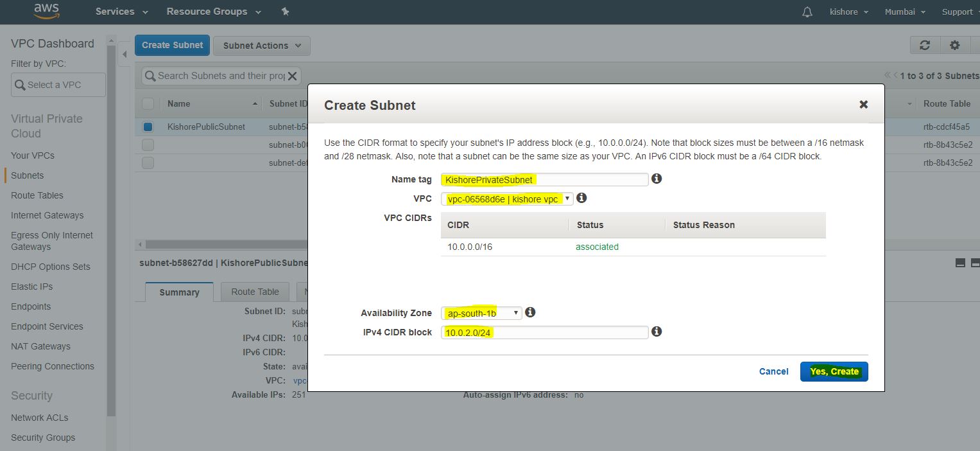The height and width of the screenshot is (451, 980).
Task: Click the pin shortcut icon in navbar
Action: pyautogui.click(x=286, y=12)
